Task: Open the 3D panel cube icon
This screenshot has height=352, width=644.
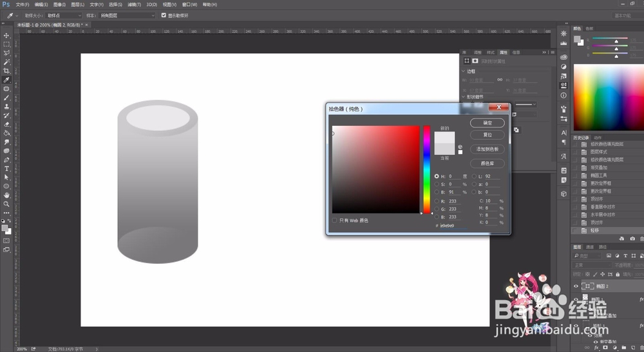Action: coord(563,193)
